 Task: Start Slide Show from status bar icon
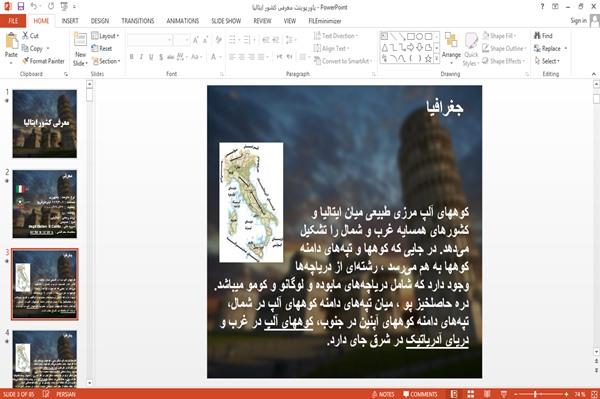504,394
